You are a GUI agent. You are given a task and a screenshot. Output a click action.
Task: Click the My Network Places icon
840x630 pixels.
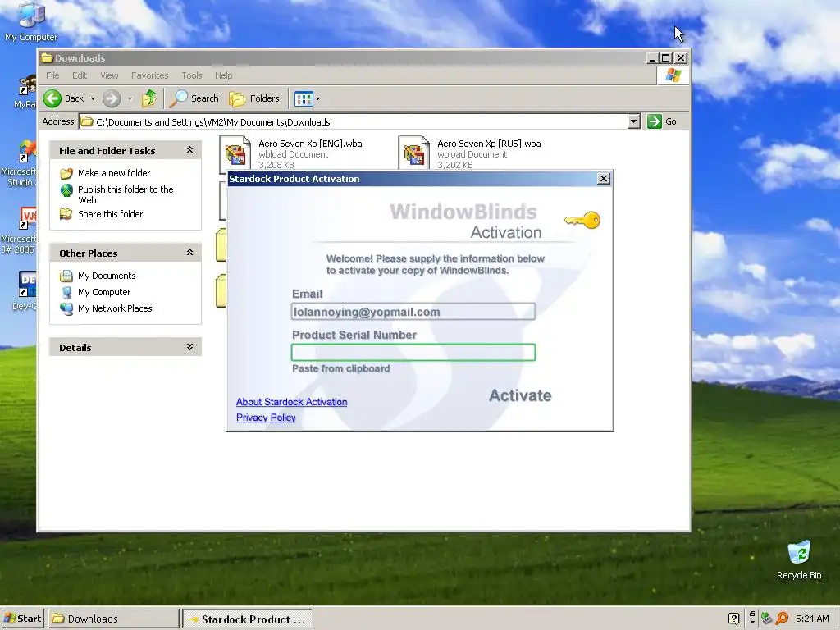click(66, 308)
